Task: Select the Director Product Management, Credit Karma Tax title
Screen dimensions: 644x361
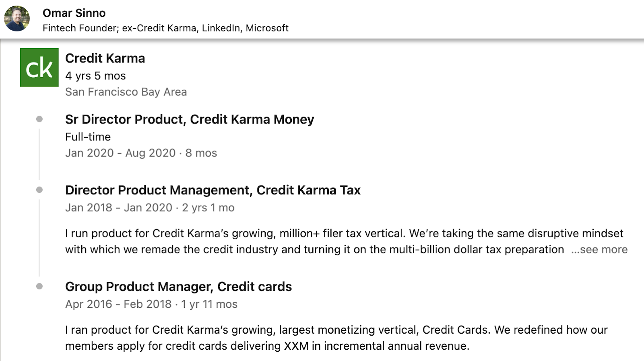Action: [213, 190]
